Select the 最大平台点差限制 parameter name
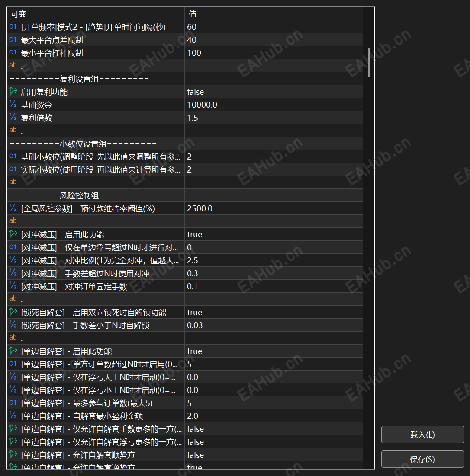470x476 pixels. click(52, 40)
